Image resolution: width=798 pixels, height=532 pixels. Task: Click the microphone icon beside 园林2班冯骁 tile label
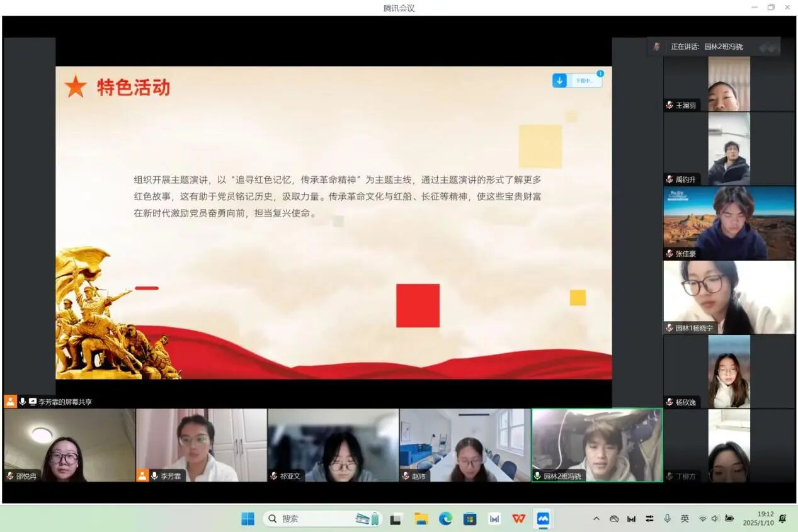pyautogui.click(x=537, y=476)
